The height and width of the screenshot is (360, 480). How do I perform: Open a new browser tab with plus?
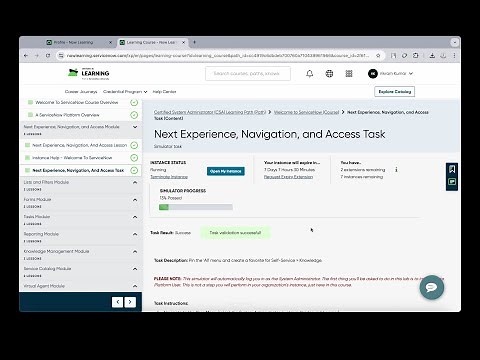click(x=194, y=42)
